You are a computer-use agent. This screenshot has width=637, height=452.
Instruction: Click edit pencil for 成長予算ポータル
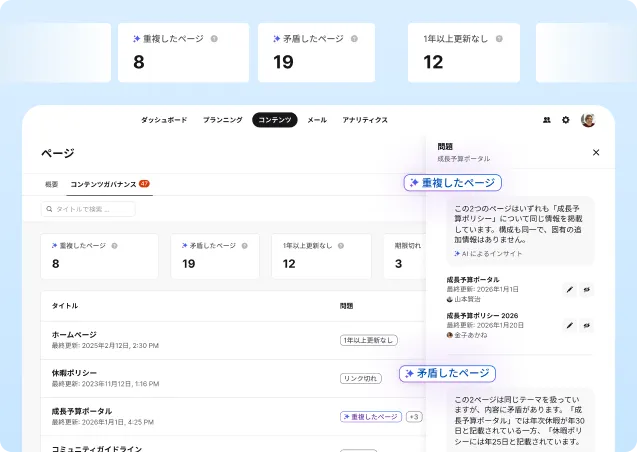[x=570, y=289]
